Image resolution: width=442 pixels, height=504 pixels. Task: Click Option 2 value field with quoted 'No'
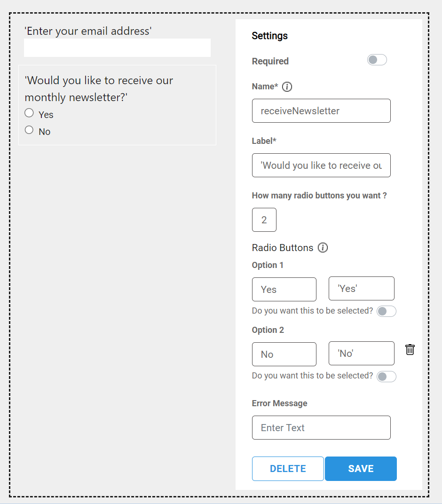[x=361, y=354]
